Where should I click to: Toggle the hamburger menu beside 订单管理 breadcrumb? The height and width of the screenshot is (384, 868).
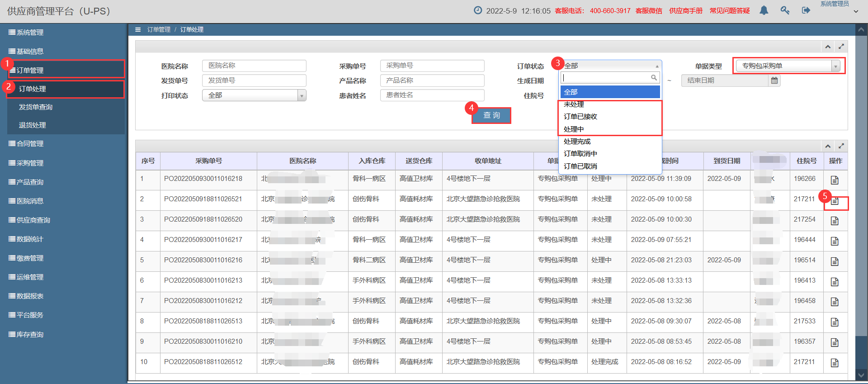138,29
